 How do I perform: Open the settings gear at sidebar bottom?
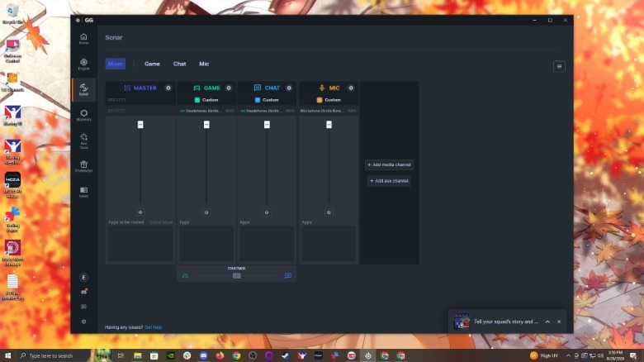[x=83, y=322]
